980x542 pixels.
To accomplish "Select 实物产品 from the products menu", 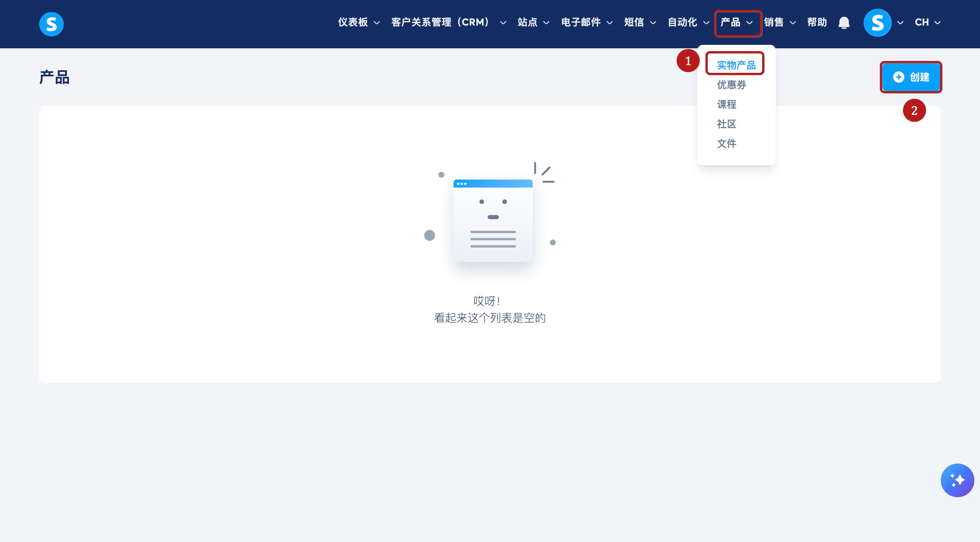I will 736,65.
